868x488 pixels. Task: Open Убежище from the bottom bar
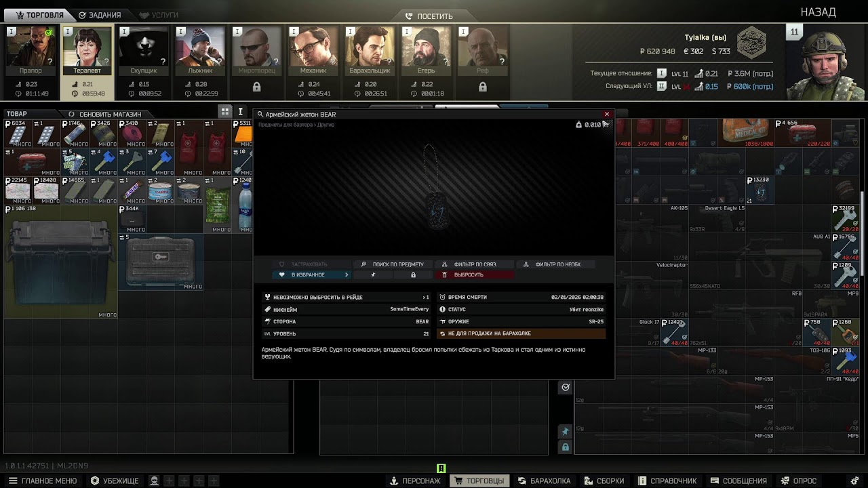115,481
